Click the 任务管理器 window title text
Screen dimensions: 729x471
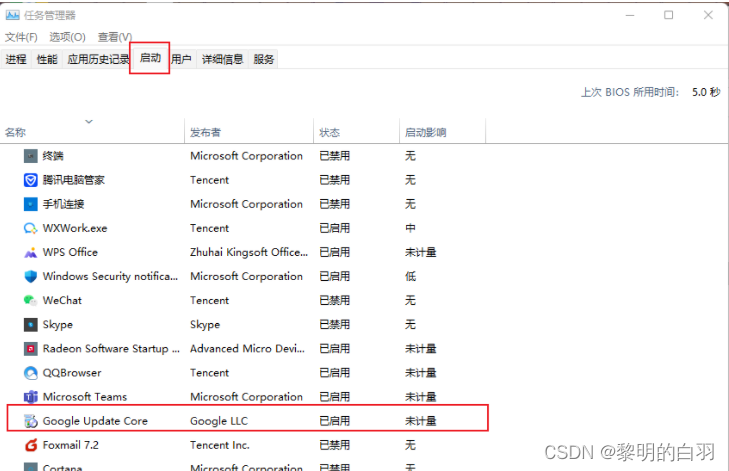tap(50, 15)
